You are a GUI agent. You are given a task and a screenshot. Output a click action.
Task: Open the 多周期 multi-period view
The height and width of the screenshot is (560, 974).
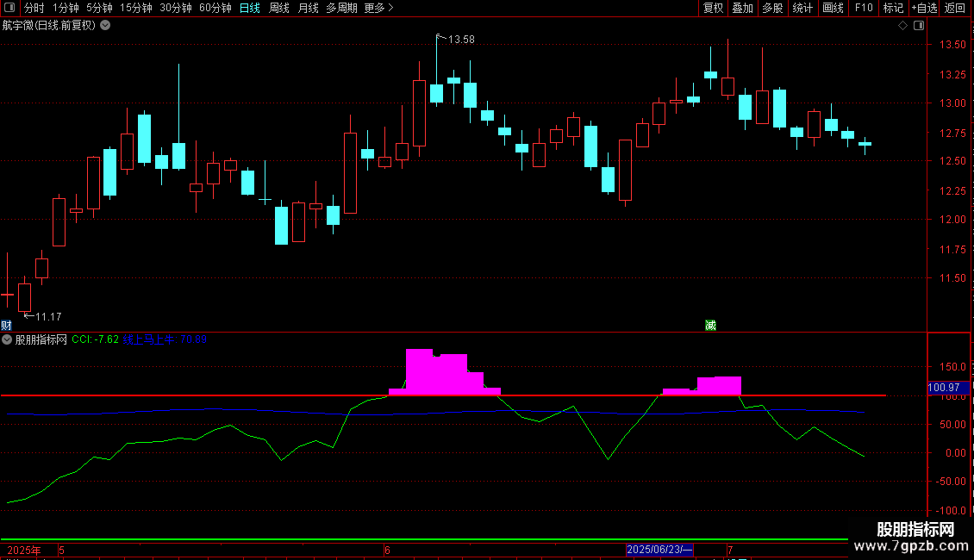[x=341, y=8]
